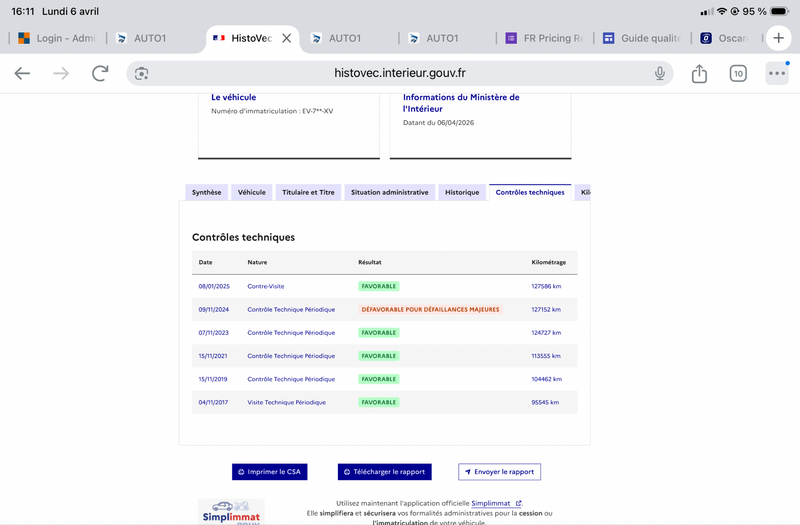Tap the microphone dictation icon
This screenshot has width=800, height=525.
click(x=660, y=73)
